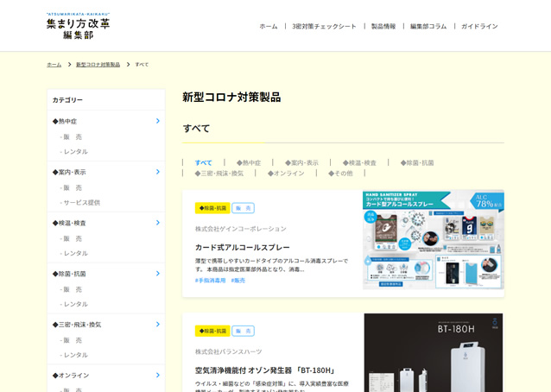Click 株式会社バランスハーツ company name
The width and height of the screenshot is (551, 392).
click(x=228, y=352)
